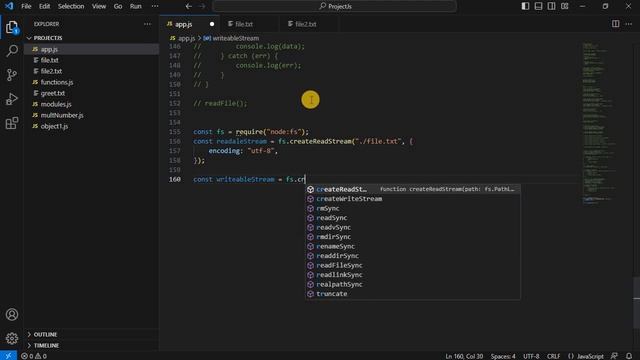The width and height of the screenshot is (640, 360).
Task: Open the View menu
Action: pyautogui.click(x=99, y=6)
